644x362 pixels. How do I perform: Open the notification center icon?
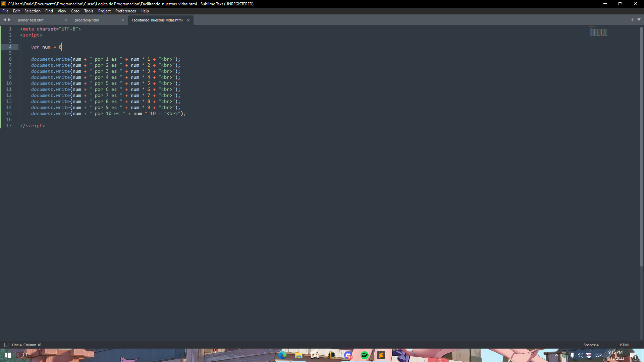(x=634, y=355)
